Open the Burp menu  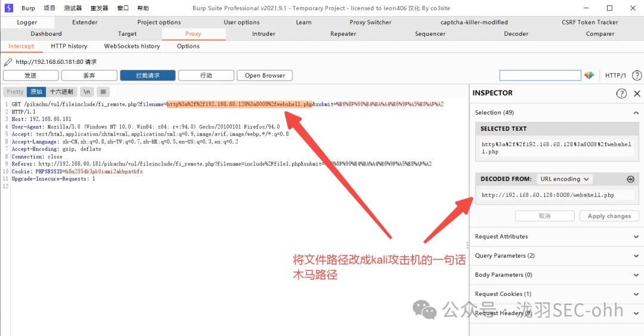[x=29, y=8]
